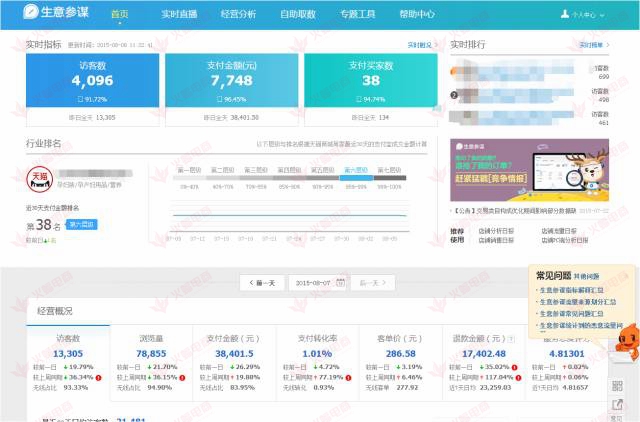Viewport: 640px width, 422px height.
Task: Open the 其他问题 link in 常见问题
Action: coord(587,275)
